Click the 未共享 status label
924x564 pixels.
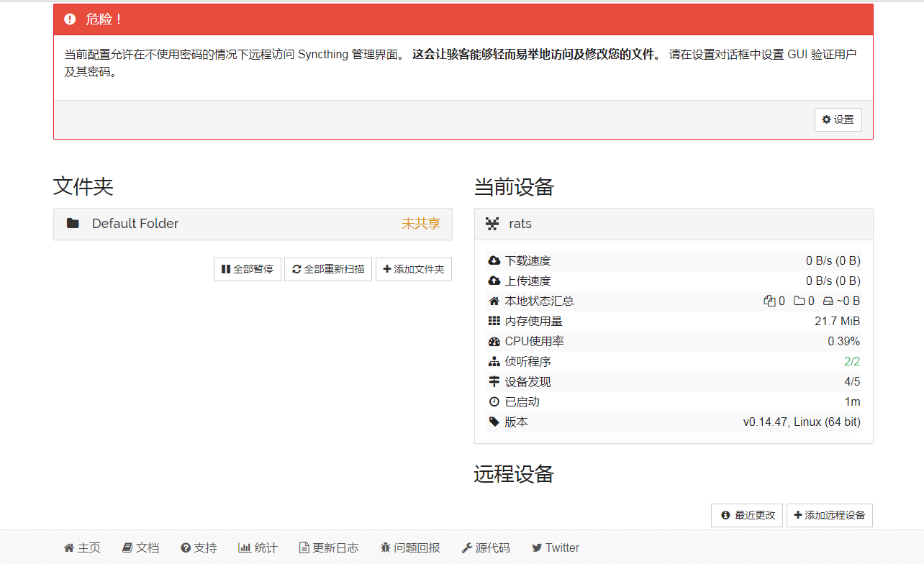[421, 224]
